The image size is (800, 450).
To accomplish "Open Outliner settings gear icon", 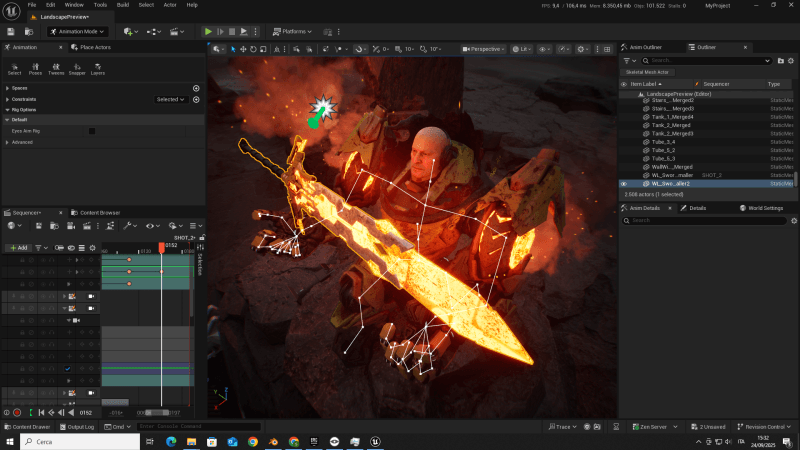I will pyautogui.click(x=791, y=61).
